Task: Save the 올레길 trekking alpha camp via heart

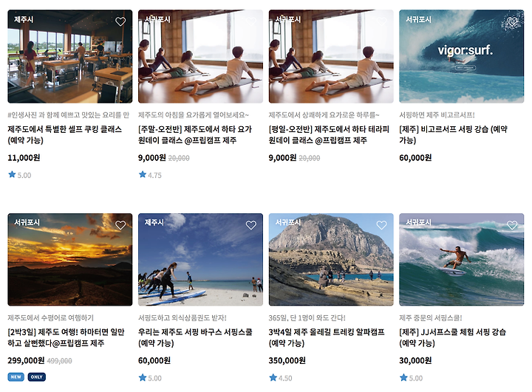Action: click(x=381, y=225)
